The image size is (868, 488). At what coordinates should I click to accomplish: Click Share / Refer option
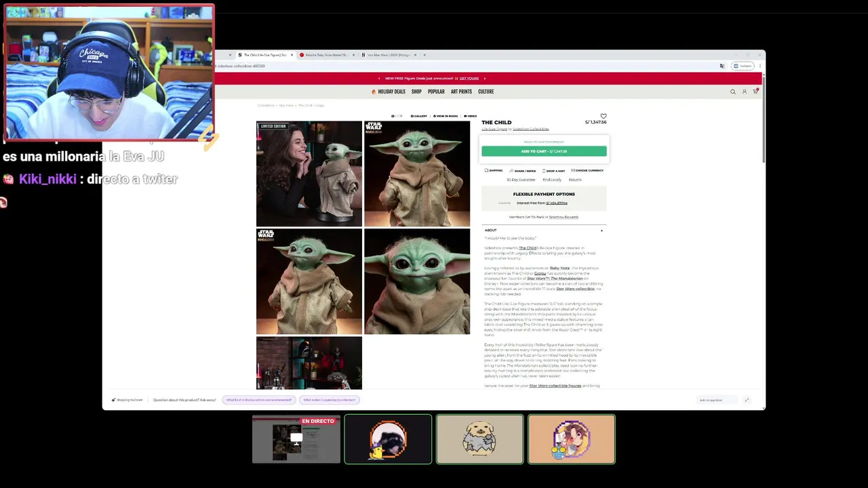[x=522, y=171]
